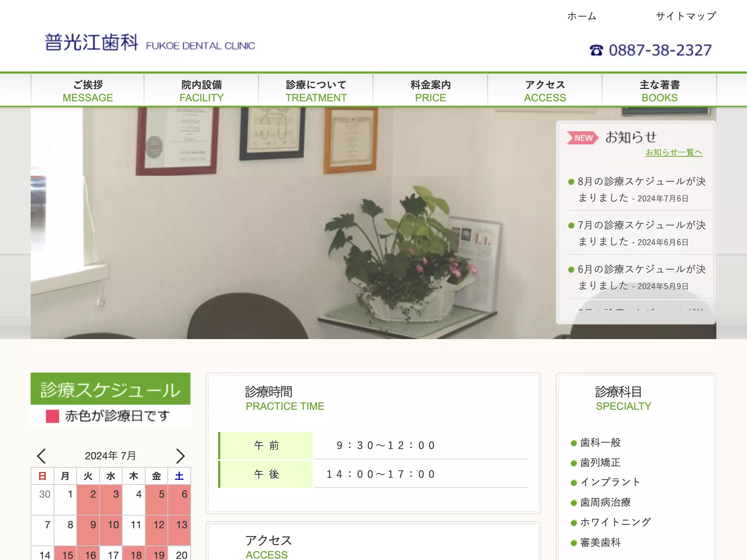Open 料金案内 PRICE menu
The width and height of the screenshot is (747, 560).
coord(430,91)
